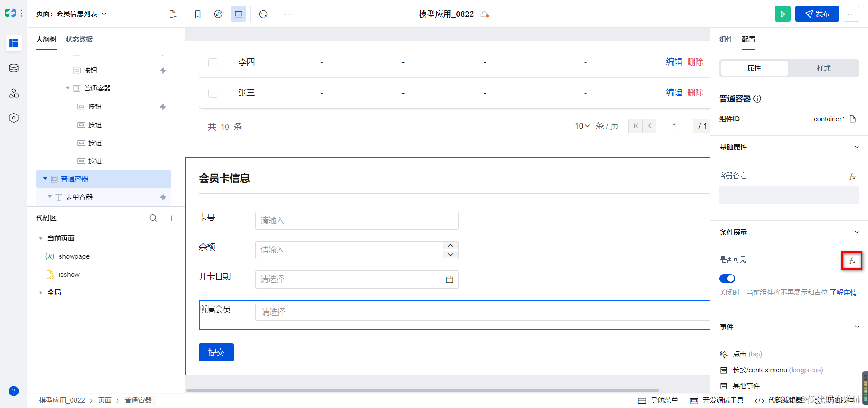Screen dimensions: 868x408
Task: Click the help question mark icon
Action: pos(14,391)
